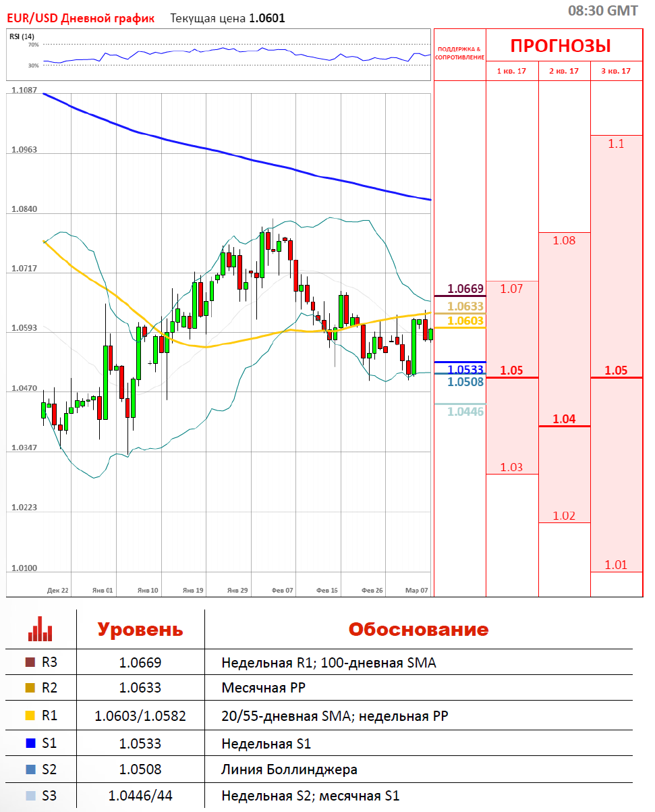This screenshot has height=812, width=655.
Task: Click the 1.0533 support level label on chart
Action: (466, 369)
